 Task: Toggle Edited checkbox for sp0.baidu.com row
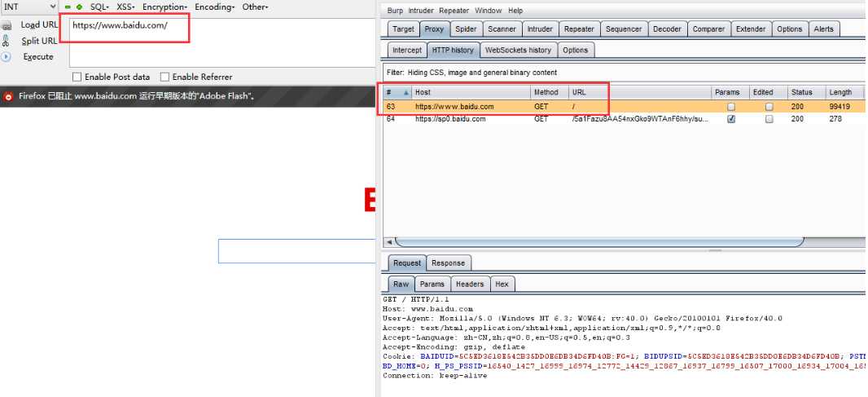769,119
